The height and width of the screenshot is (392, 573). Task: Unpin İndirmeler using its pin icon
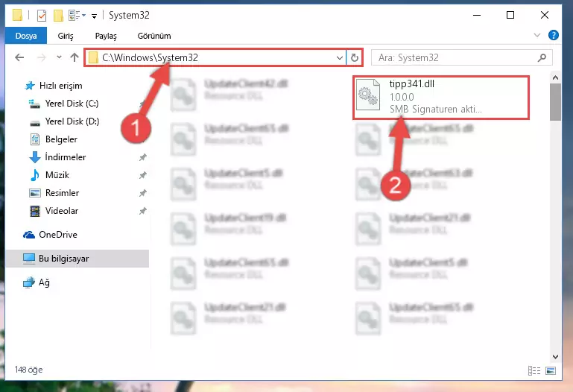coord(142,157)
